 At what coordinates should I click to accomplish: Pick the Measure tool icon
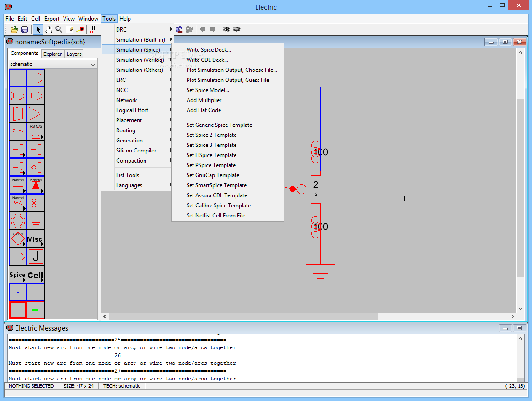coord(81,30)
